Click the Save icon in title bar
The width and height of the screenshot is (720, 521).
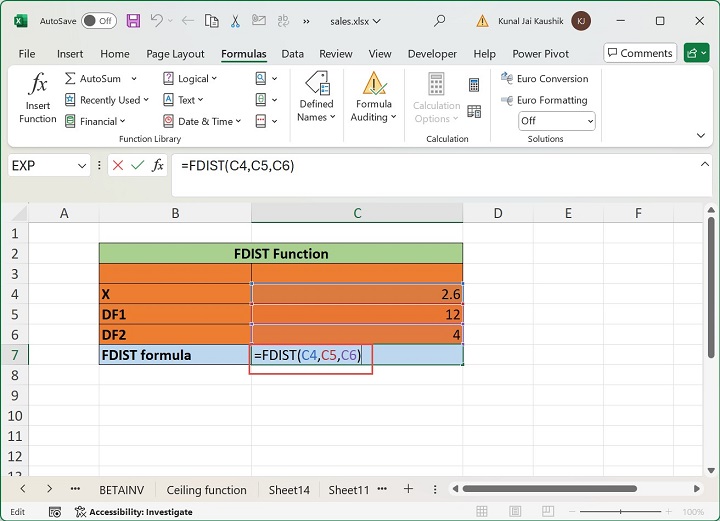point(135,20)
